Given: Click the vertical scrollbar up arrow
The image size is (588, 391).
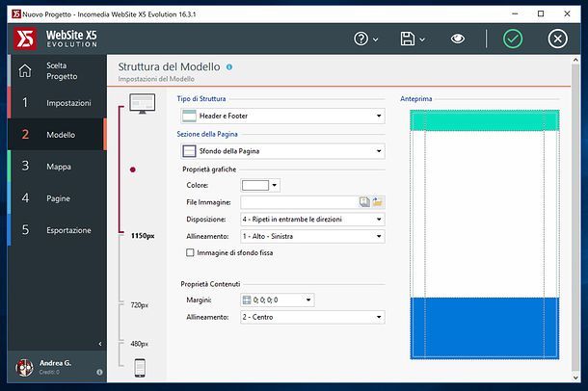Looking at the screenshot, I should (576, 60).
